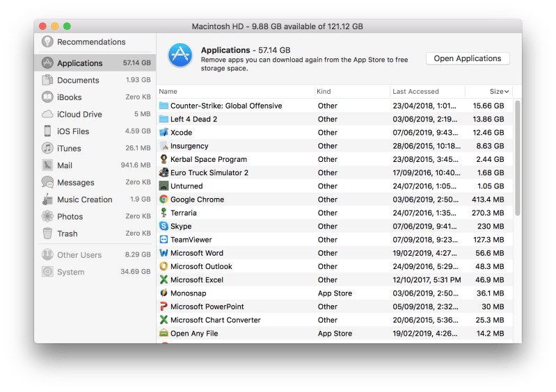Click the Open Applications button
This screenshot has height=392, width=556.
pos(468,58)
